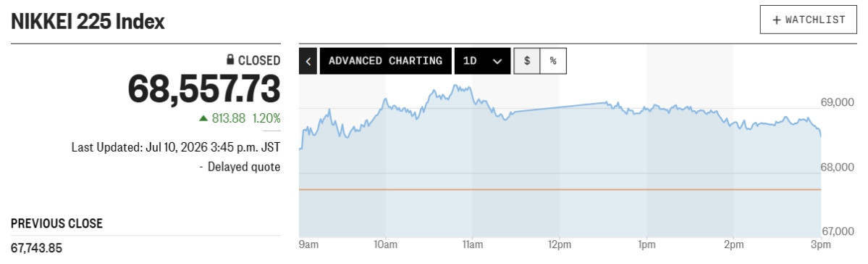Screen dimensions: 868x264
Task: Switch chart to percent change mode
Action: coord(553,61)
